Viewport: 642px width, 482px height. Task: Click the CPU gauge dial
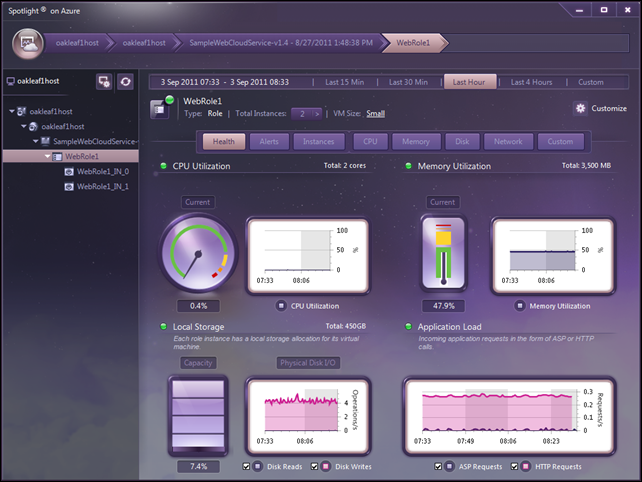pyautogui.click(x=199, y=253)
